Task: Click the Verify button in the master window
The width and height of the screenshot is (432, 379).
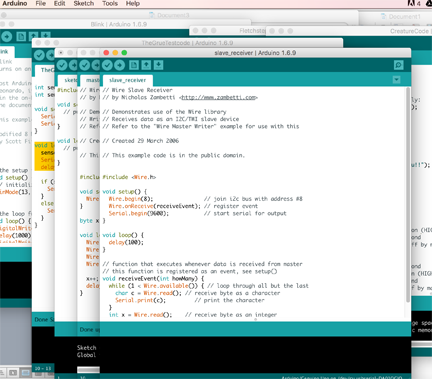Action: pos(84,65)
